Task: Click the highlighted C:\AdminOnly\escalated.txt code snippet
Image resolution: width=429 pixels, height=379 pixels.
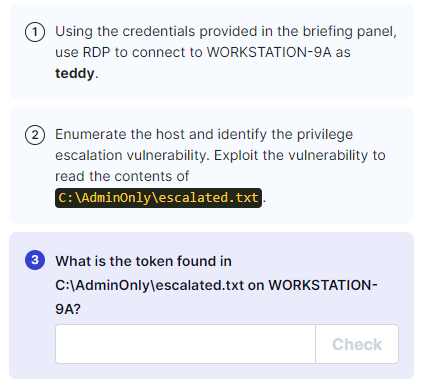Action: 158,198
